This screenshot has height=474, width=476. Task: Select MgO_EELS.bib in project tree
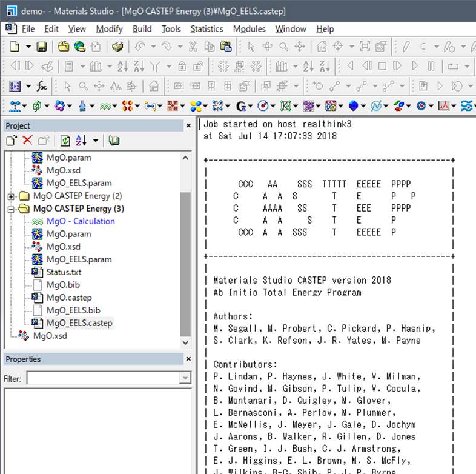[x=73, y=310]
